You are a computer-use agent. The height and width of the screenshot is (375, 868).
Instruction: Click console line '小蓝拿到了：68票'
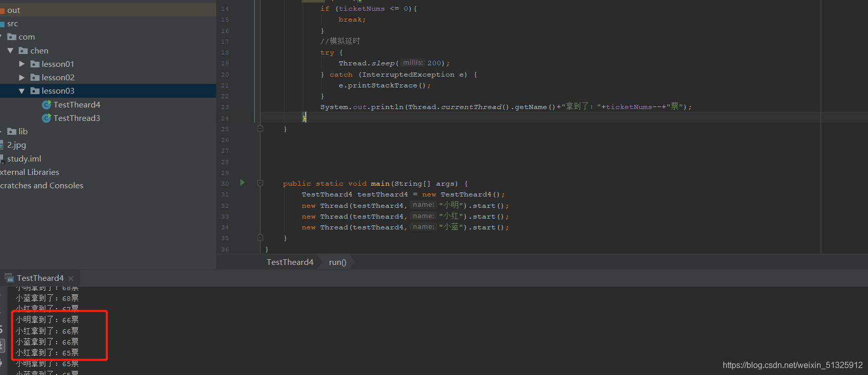47,298
